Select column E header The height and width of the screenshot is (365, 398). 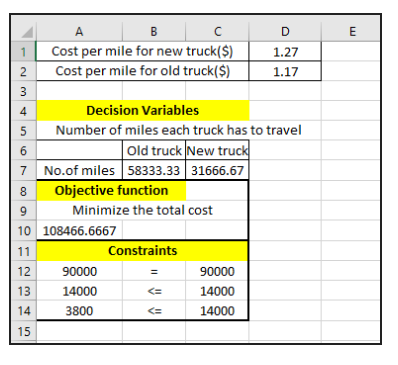(351, 32)
